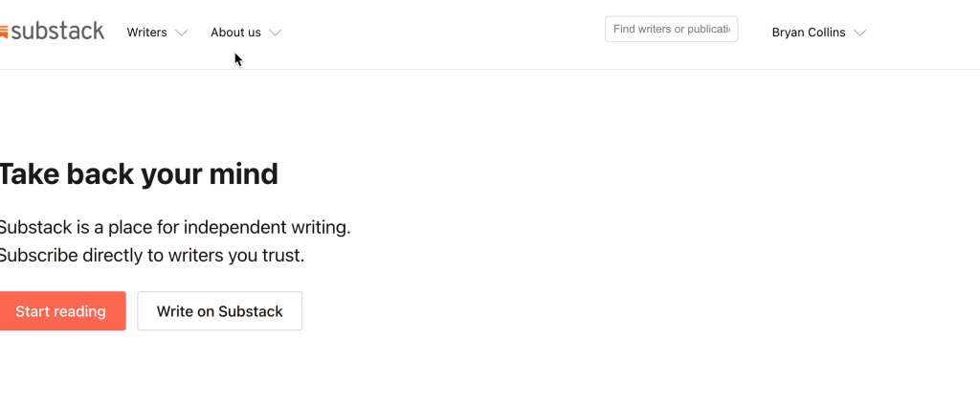Click the orange Substack logo icon
980x409 pixels.
coord(4,33)
